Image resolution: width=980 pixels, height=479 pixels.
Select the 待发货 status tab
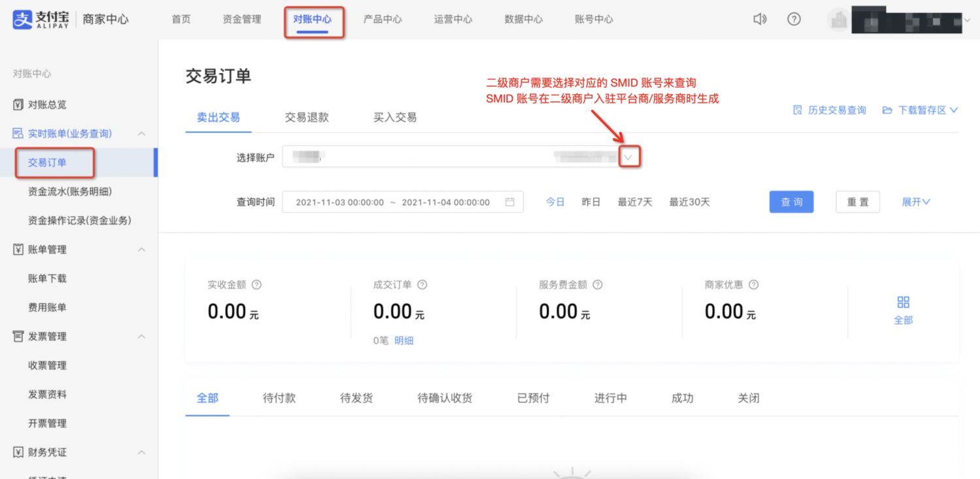point(357,398)
